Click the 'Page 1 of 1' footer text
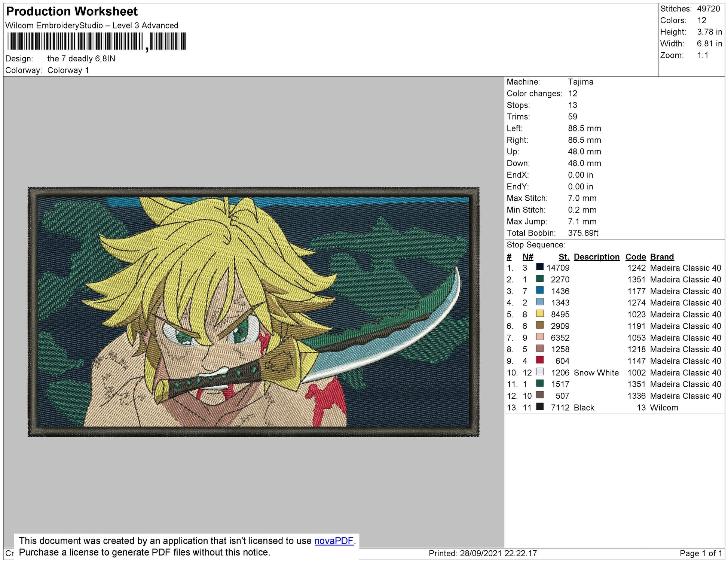The width and height of the screenshot is (728, 563). coord(701,554)
